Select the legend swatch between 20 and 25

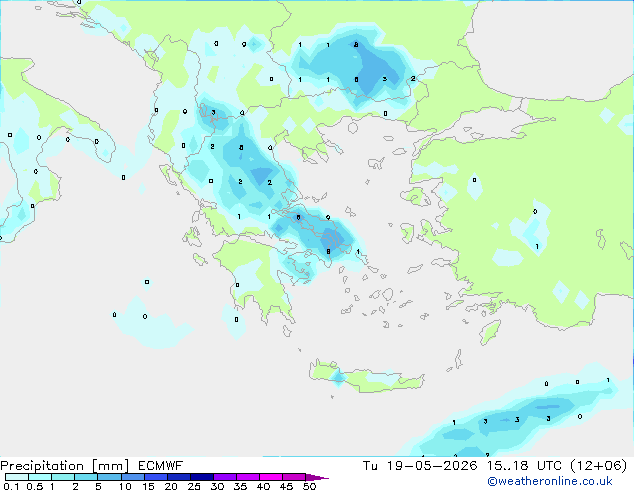point(179,477)
